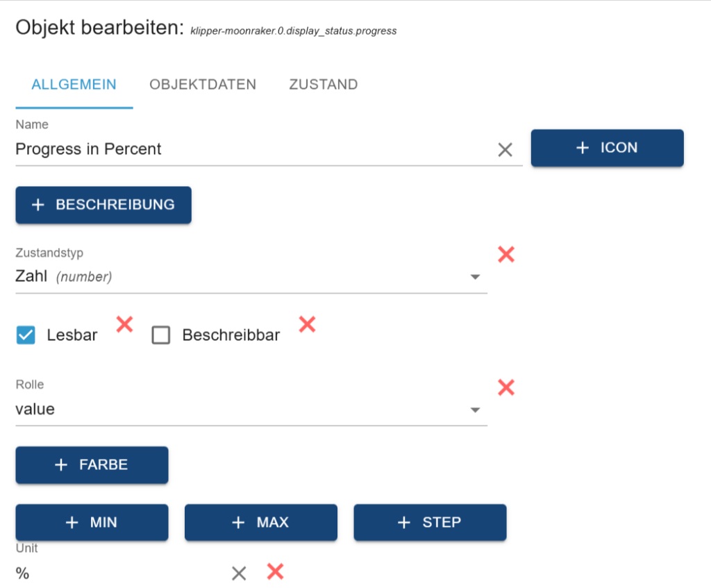Remove the Rolle property via red X
This screenshot has height=588, width=711.
[x=506, y=387]
